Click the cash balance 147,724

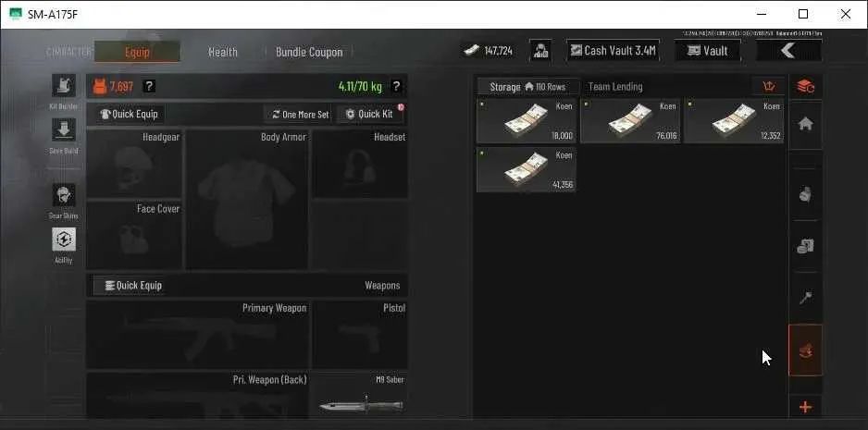click(x=488, y=51)
